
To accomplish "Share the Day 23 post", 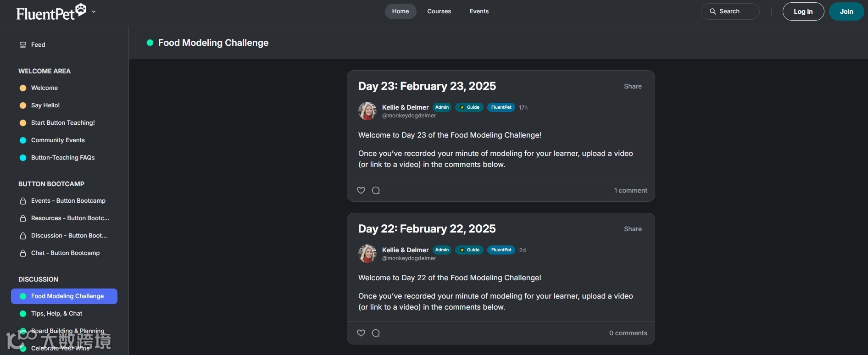I will (633, 86).
